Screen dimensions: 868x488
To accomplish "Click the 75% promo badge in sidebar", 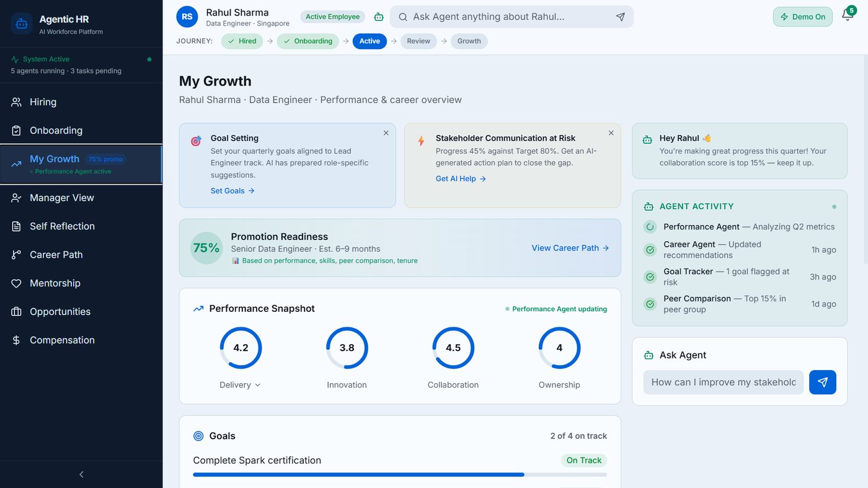I will click(105, 159).
